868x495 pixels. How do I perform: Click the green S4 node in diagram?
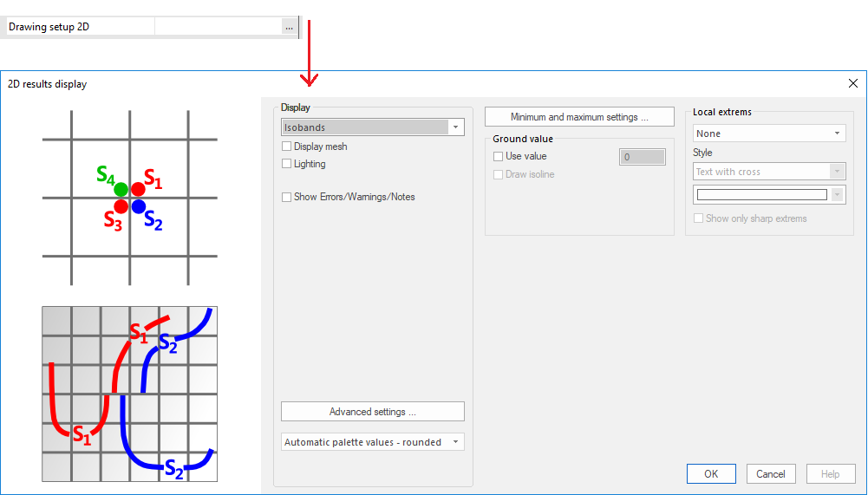(x=121, y=189)
